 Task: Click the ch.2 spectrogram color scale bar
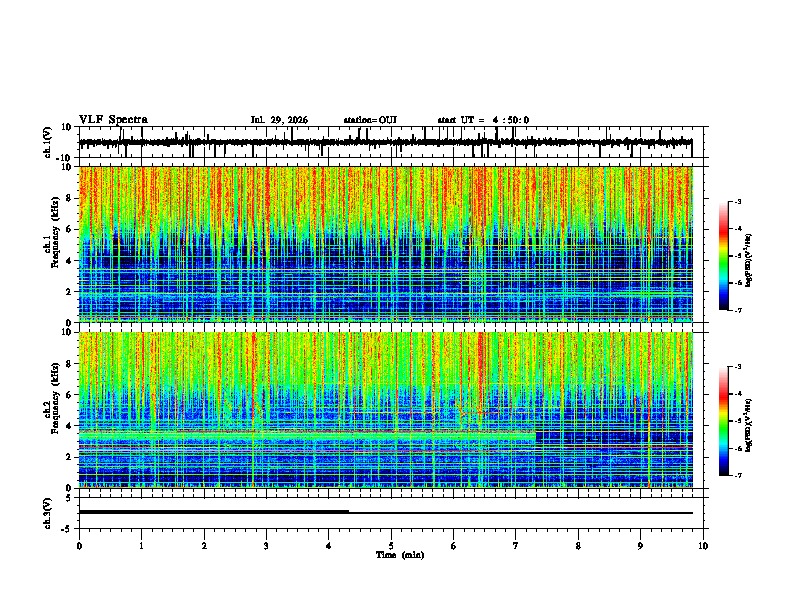click(x=724, y=421)
